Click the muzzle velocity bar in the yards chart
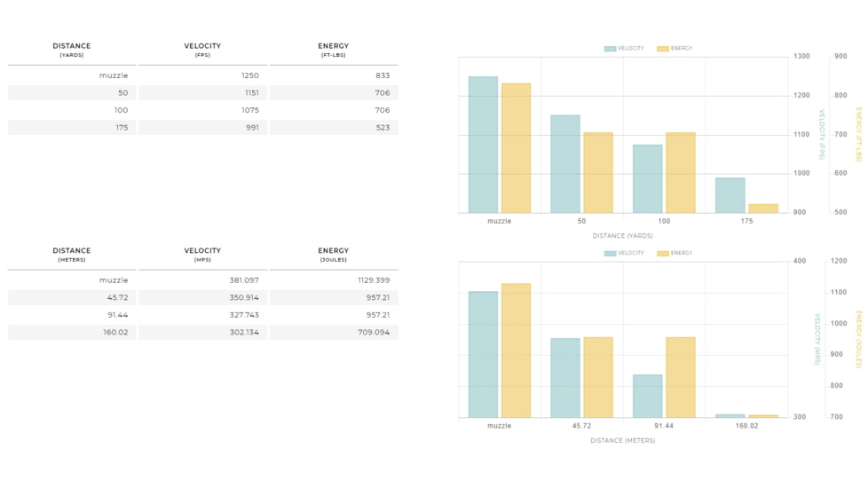The width and height of the screenshot is (868, 488). pos(484,145)
